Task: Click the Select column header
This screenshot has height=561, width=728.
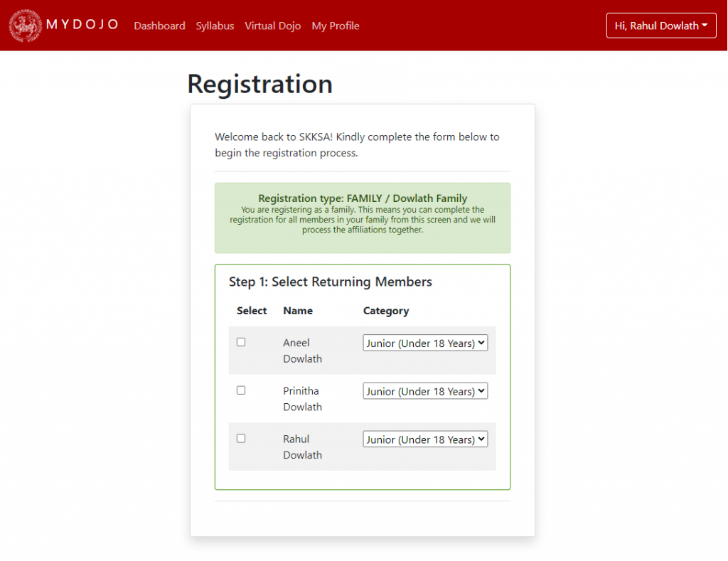Action: click(x=252, y=311)
